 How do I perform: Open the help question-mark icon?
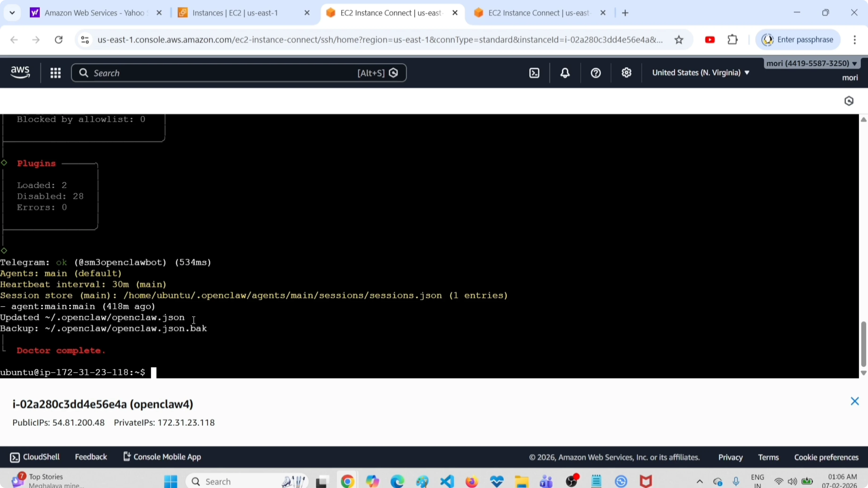click(x=595, y=72)
